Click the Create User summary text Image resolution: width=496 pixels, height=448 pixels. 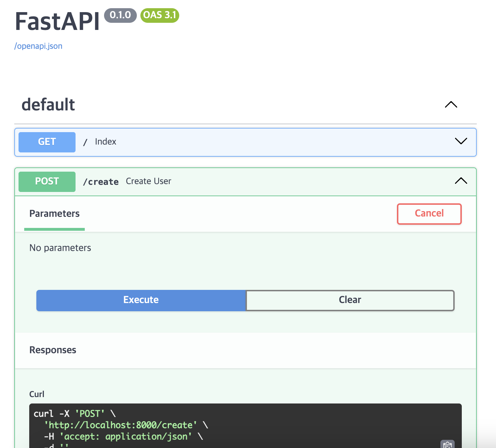pos(149,181)
